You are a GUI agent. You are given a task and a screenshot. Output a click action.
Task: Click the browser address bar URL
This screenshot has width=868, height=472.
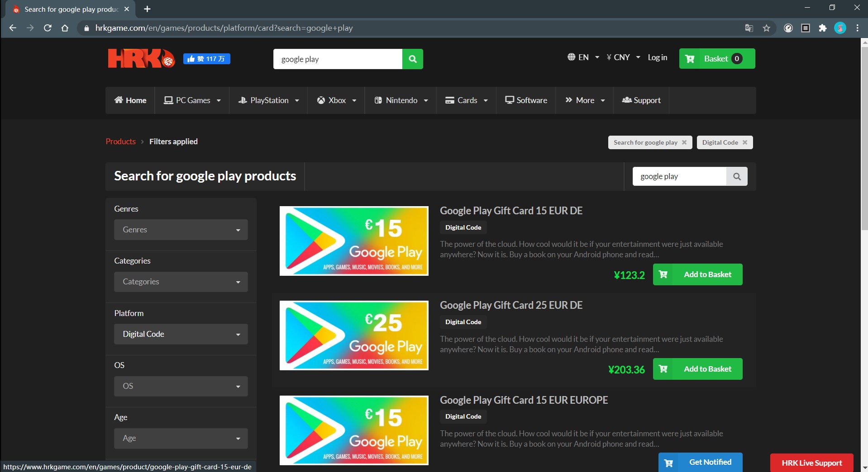tap(224, 28)
